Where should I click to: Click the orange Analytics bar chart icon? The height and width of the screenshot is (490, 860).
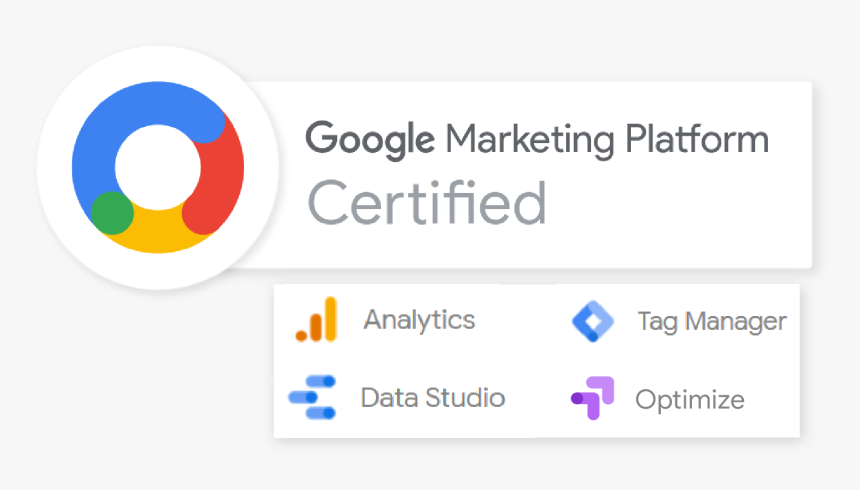click(316, 319)
